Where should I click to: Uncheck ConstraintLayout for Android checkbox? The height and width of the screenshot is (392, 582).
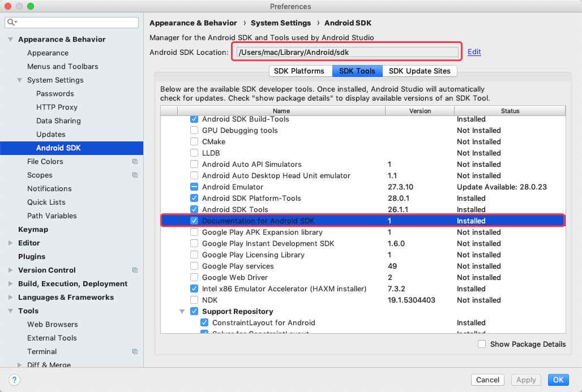pos(204,322)
